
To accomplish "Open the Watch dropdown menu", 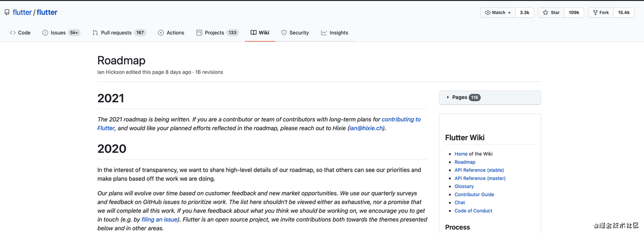I will [x=498, y=12].
